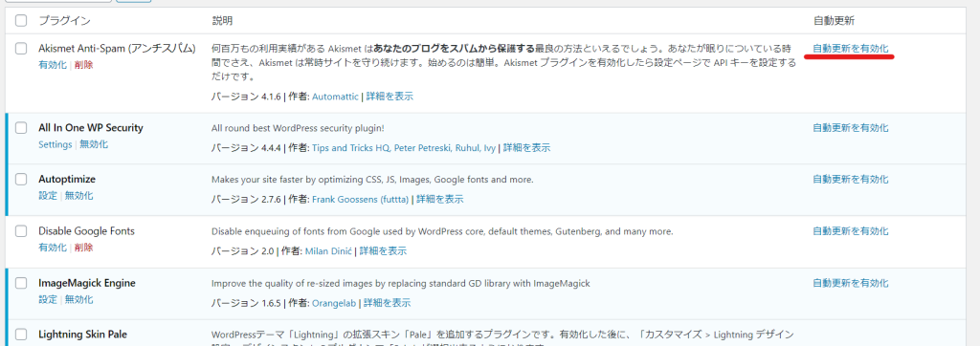Open the Automattic author link
980x346 pixels.
point(335,97)
